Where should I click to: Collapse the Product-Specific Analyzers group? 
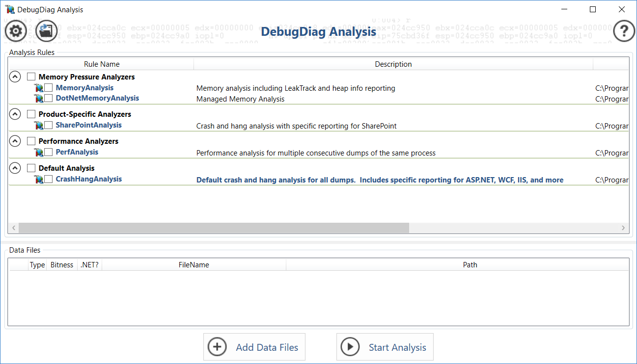click(x=15, y=114)
